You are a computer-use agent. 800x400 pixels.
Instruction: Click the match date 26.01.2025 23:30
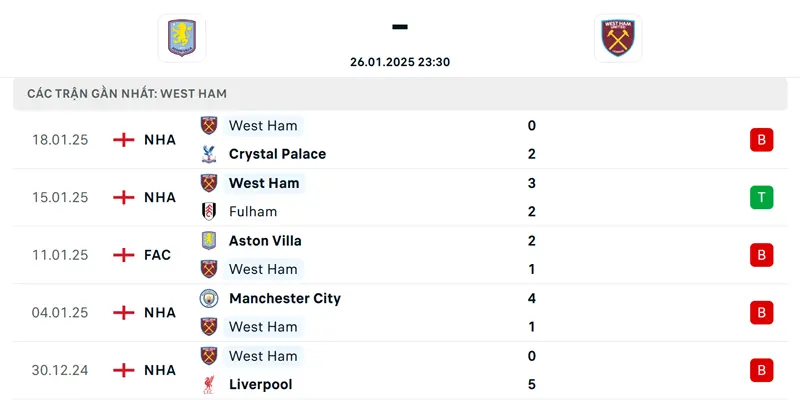click(400, 62)
